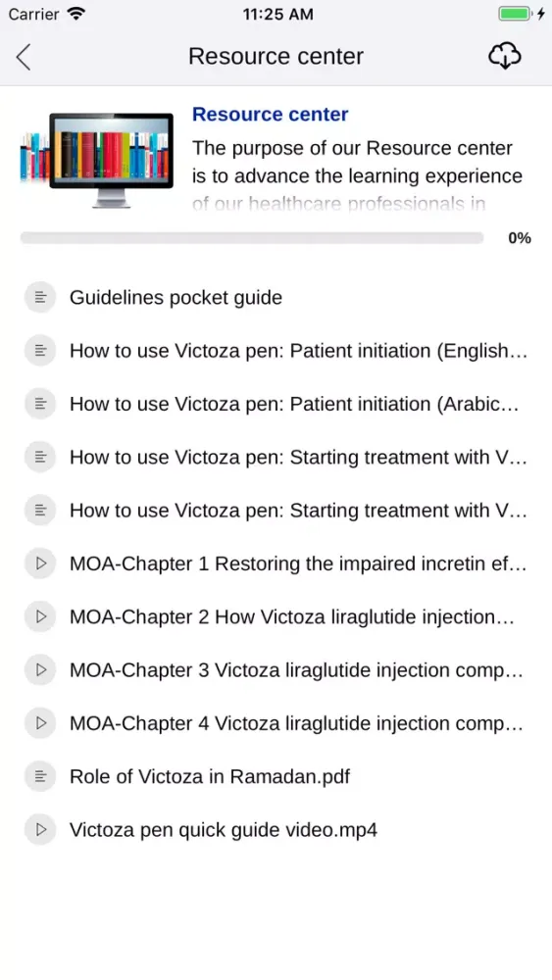Tap the battery indicator in status bar
Viewport: 552px width, 980px height.
515,14
